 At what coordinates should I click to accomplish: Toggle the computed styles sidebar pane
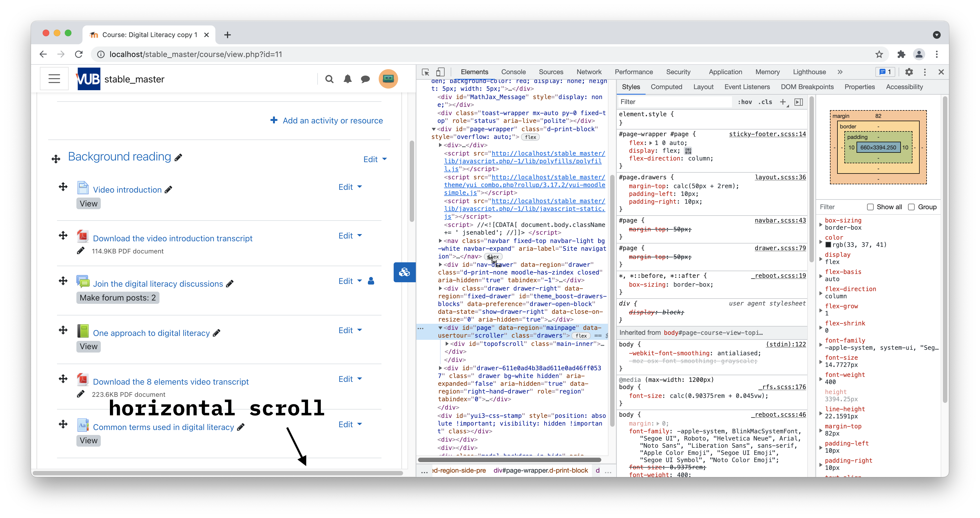pos(798,102)
